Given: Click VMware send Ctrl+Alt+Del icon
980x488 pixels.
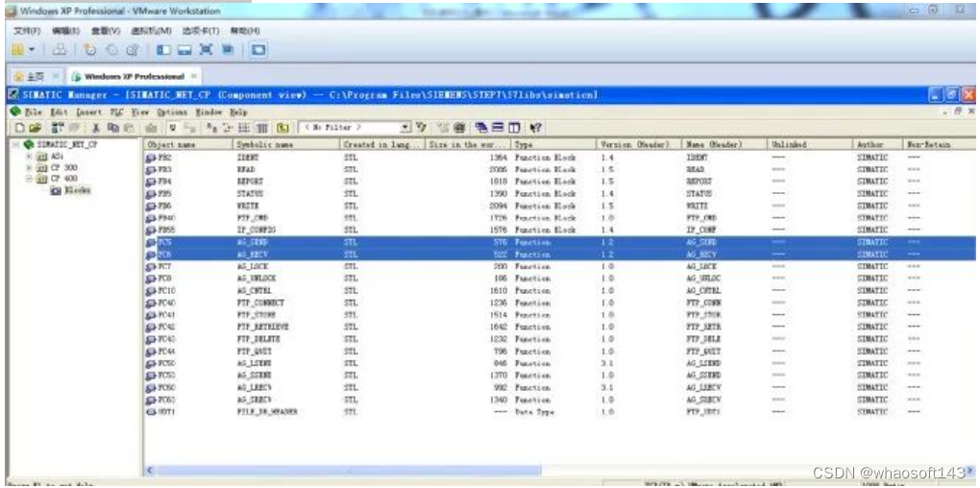Looking at the screenshot, I should point(59,50).
